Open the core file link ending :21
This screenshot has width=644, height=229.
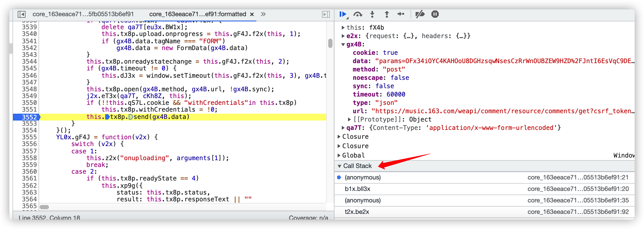tap(578, 177)
